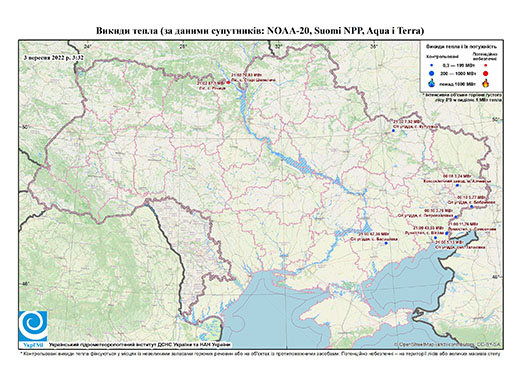Click the "понад 1000 МВт" legend range
Screen dimensions: 520x368
point(457,83)
